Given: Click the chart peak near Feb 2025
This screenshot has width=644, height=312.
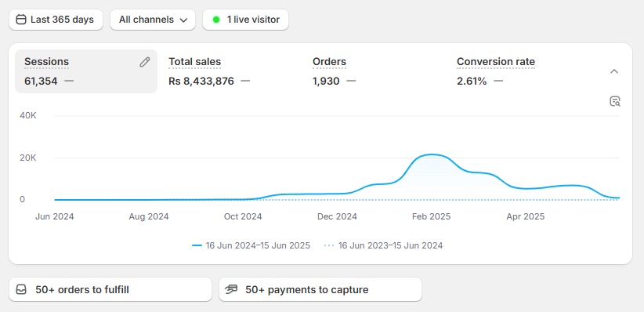Looking at the screenshot, I should coord(431,154).
